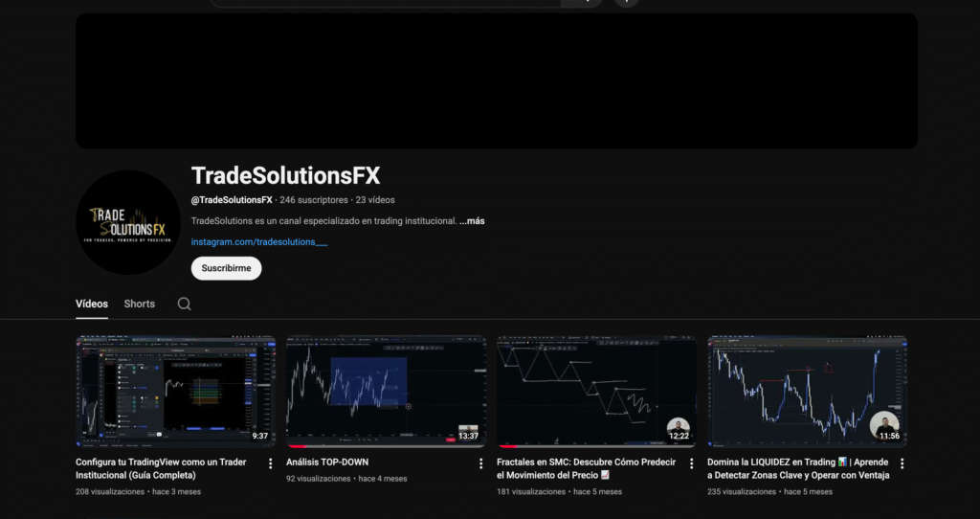Play the Configura tu TradingView video thumbnail
The image size is (980, 519).
click(175, 391)
